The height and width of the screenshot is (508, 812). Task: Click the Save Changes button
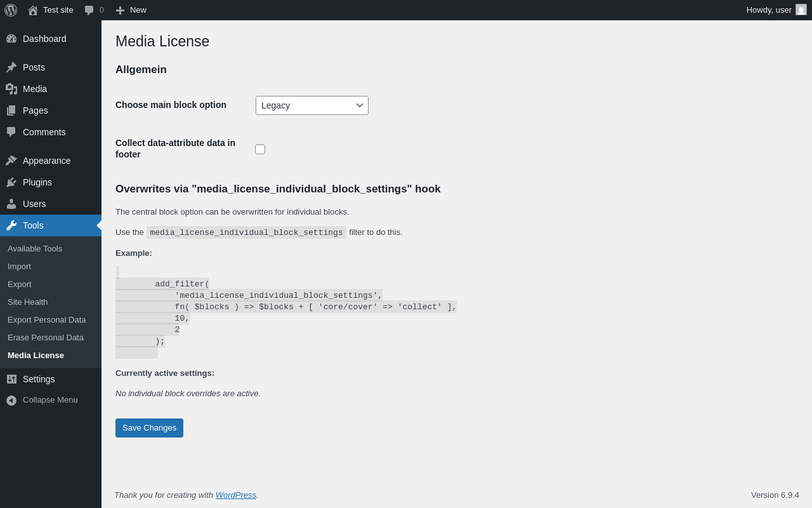[149, 428]
